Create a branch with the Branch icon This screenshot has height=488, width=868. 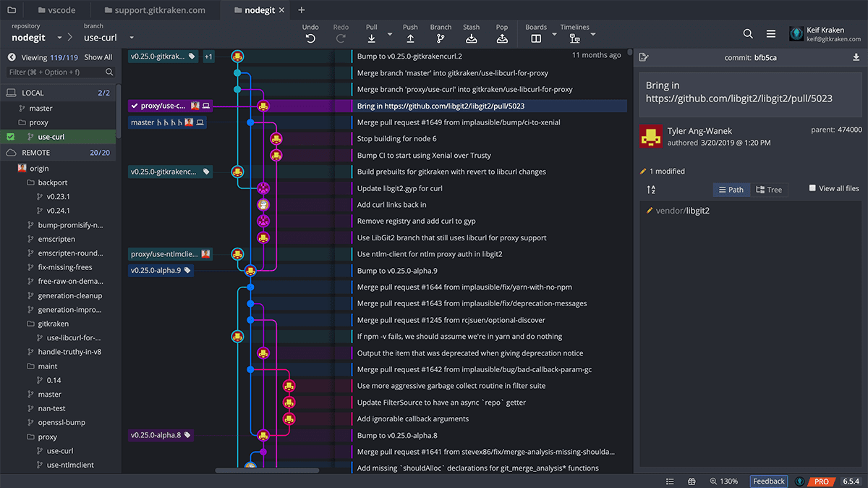(x=441, y=39)
